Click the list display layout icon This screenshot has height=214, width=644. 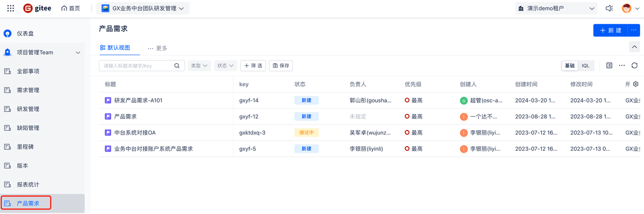pos(609,66)
